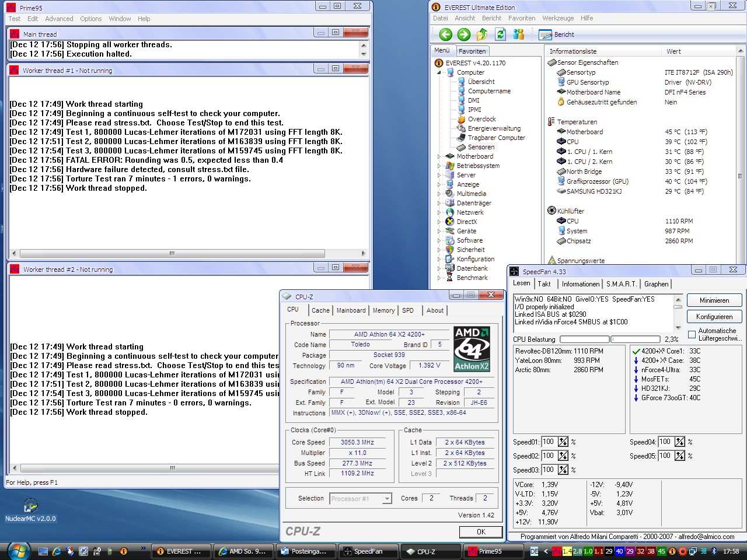This screenshot has height=560, width=747.
Task: Click Speed01 up/down spinner icon
Action: [x=563, y=442]
